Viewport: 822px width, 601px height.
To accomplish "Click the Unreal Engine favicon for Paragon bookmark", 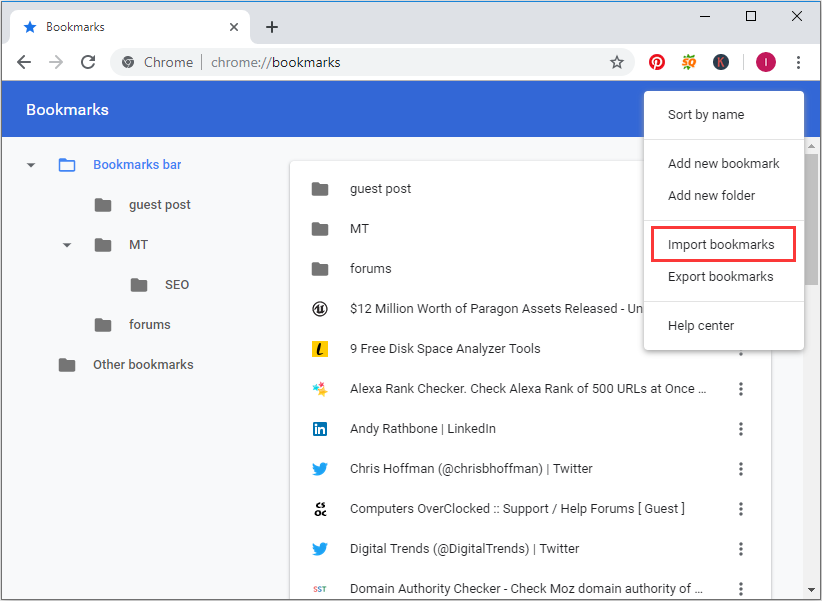I will pos(320,309).
